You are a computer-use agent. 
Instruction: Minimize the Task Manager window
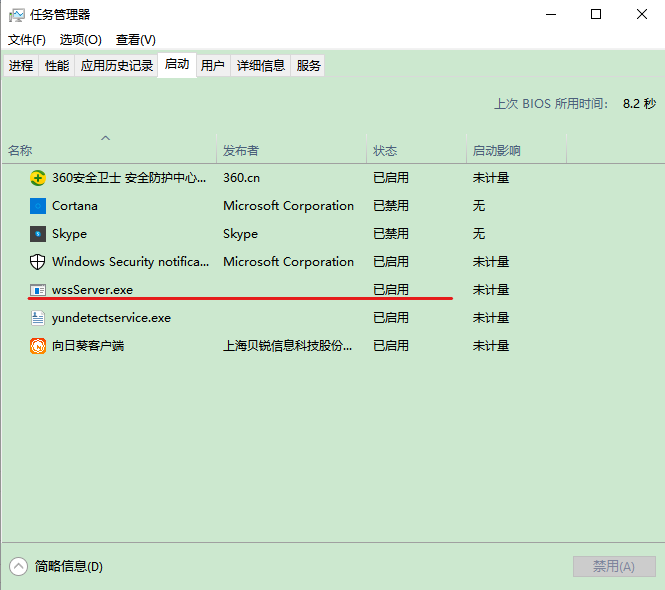(551, 14)
